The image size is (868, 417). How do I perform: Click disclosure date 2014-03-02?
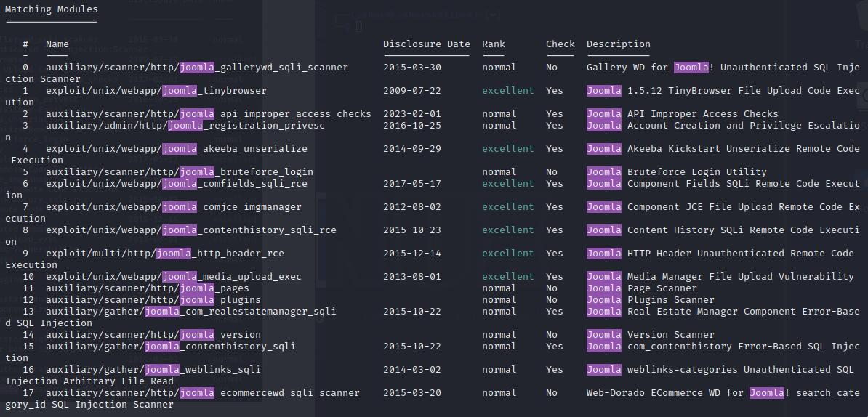[412, 370]
